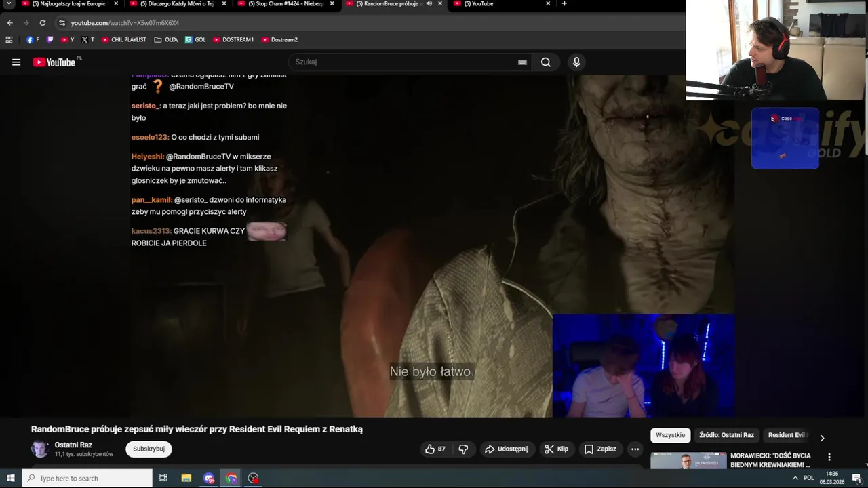Image resolution: width=868 pixels, height=488 pixels.
Task: Click the taskbar clock showing 14:36
Action: (832, 478)
